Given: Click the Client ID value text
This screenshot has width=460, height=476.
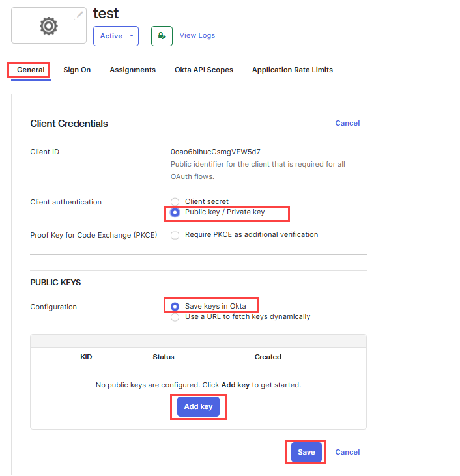Looking at the screenshot, I should (x=215, y=152).
